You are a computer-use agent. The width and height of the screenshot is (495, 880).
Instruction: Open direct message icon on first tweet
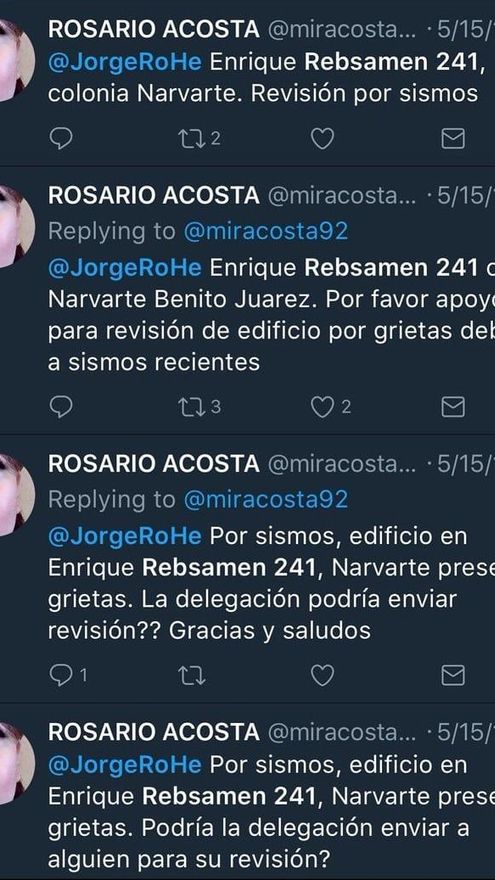[453, 139]
